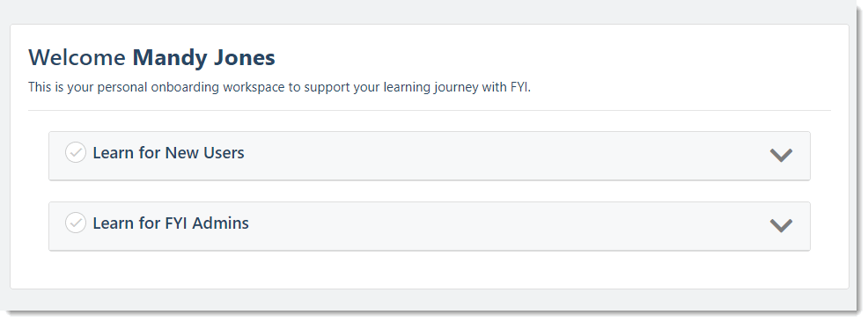The image size is (868, 322).
Task: Expand Learn for New Users with its chevron
Action: click(781, 155)
